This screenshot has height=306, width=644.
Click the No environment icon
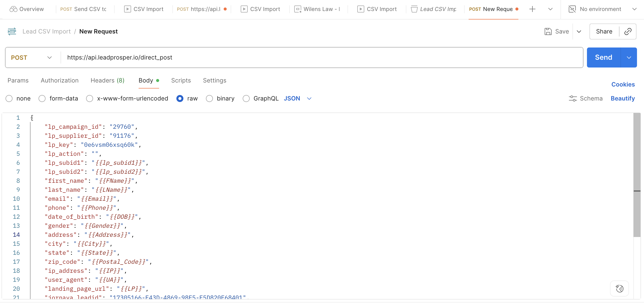(x=572, y=9)
